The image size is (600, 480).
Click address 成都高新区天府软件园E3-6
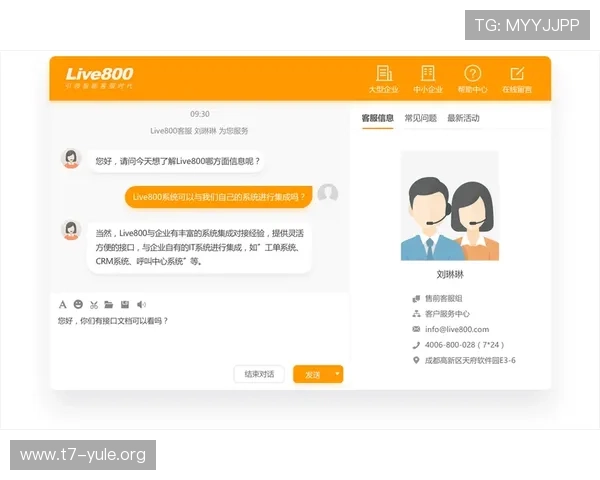[x=470, y=360]
